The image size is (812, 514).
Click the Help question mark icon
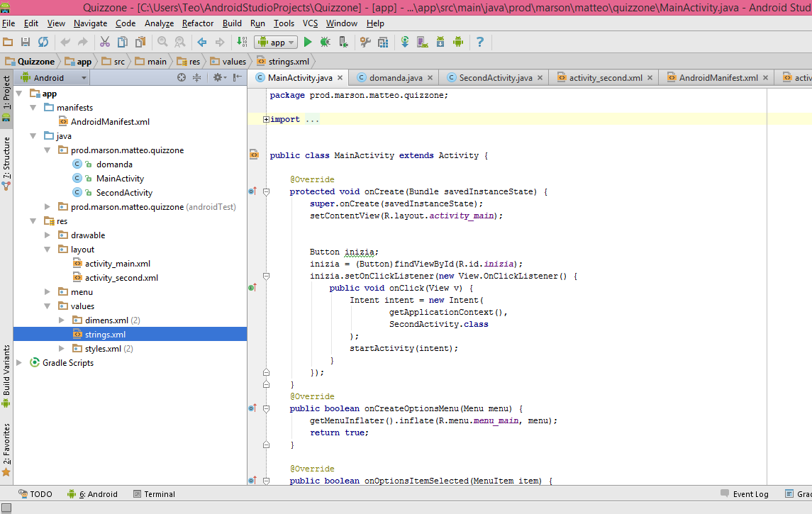click(x=480, y=42)
